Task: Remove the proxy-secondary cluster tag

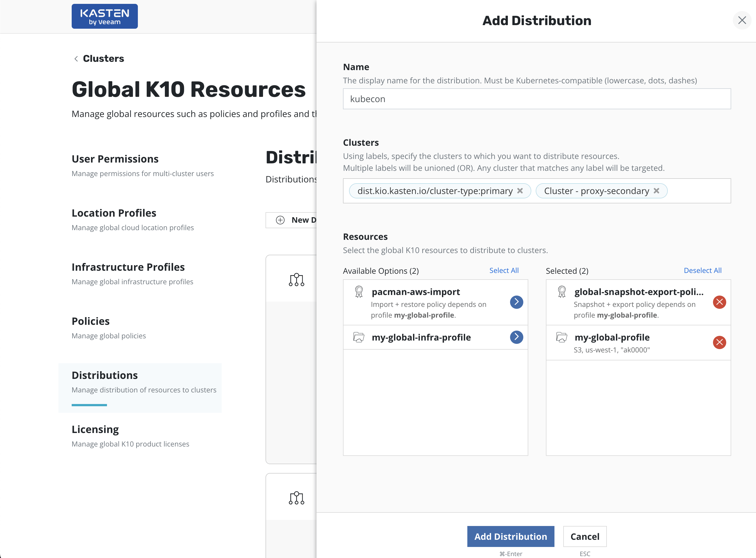Action: tap(656, 191)
